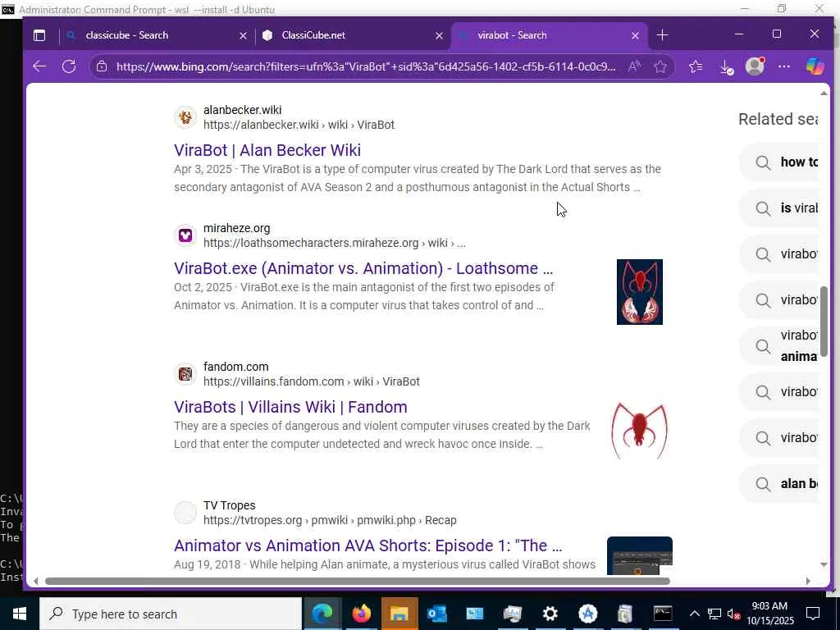840x630 pixels.
Task: Click the tvtropes.org breadcrumb URL
Action: point(330,520)
